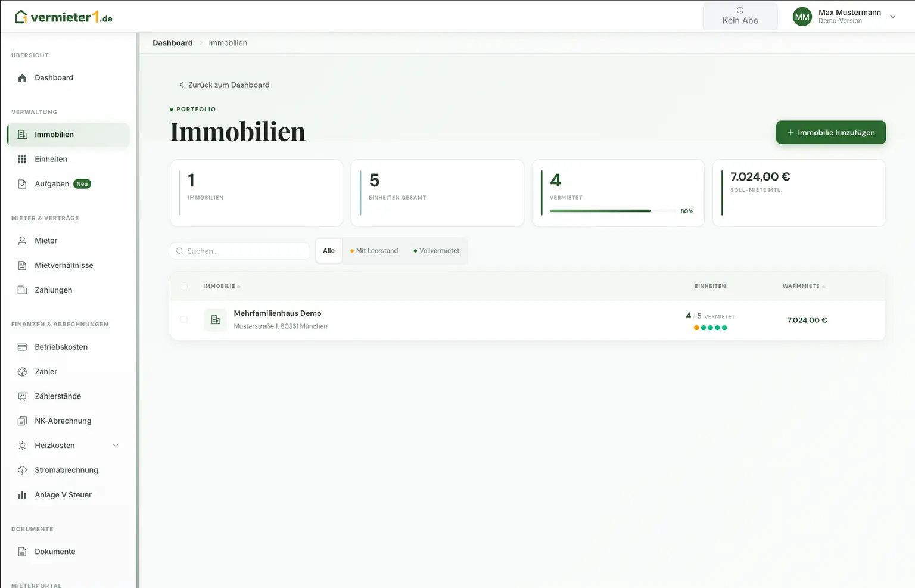Click the Mieter person icon

22,241
